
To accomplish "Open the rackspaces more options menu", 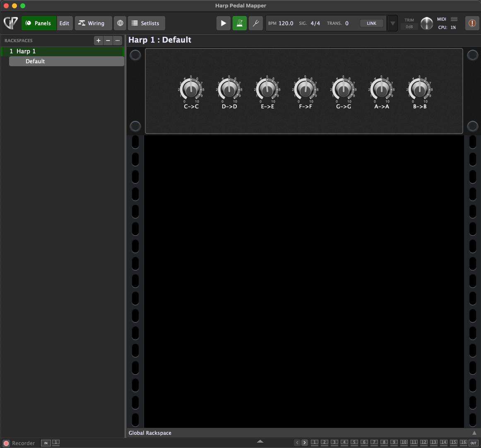I will [x=118, y=41].
